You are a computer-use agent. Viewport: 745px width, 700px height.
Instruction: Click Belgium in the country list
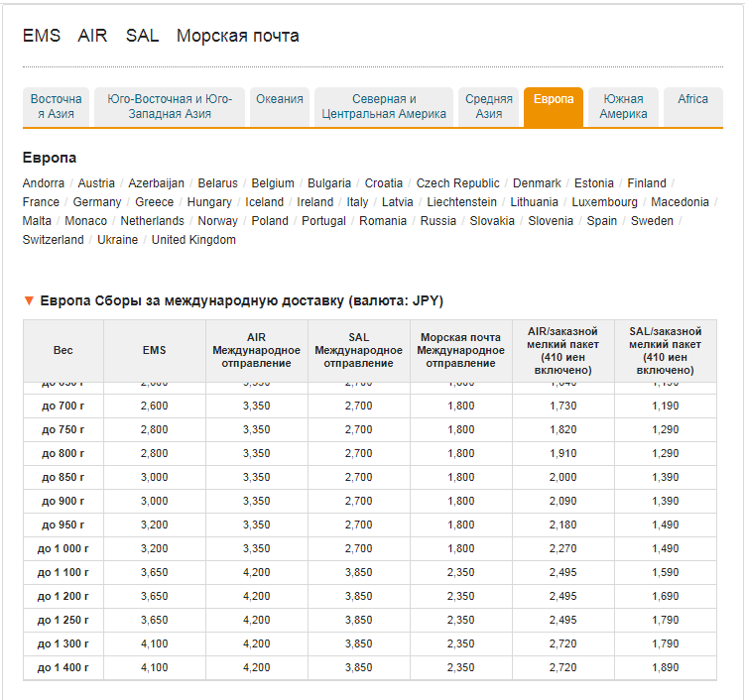pyautogui.click(x=273, y=183)
